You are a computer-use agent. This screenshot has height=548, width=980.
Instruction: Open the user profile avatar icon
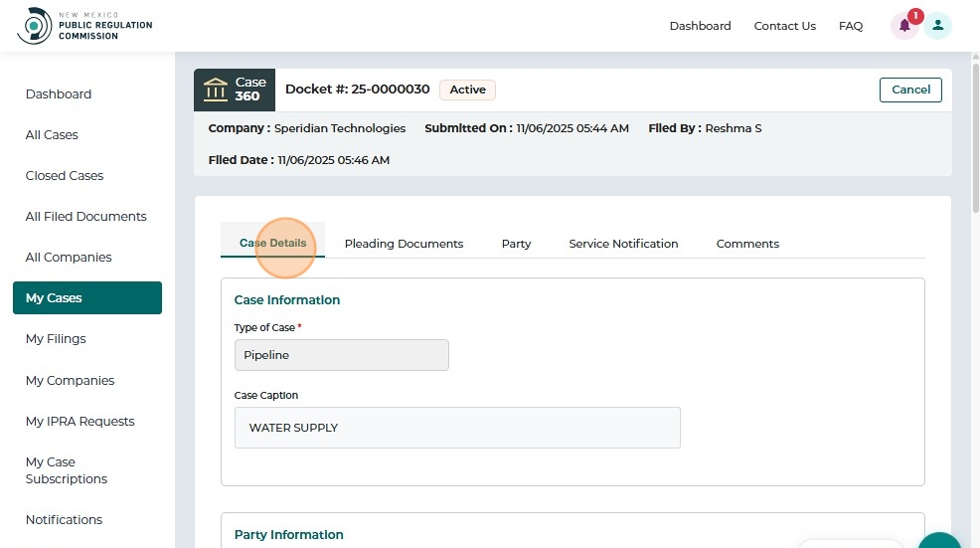click(x=937, y=26)
